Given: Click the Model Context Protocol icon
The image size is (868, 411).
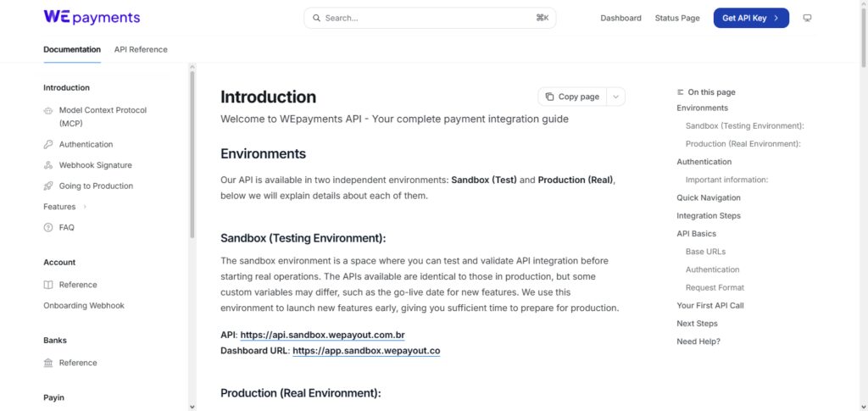Looking at the screenshot, I should [x=48, y=111].
